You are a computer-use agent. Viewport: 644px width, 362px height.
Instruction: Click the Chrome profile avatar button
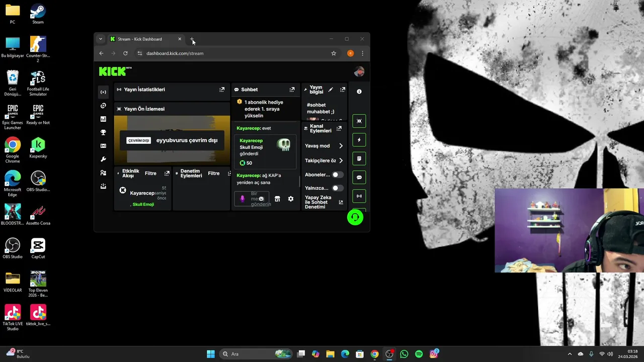click(351, 53)
